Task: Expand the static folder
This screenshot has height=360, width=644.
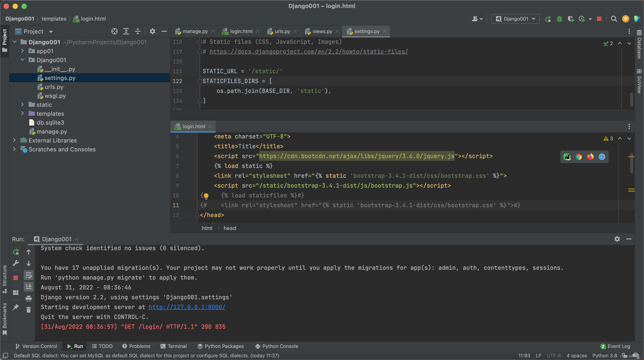Action: coord(23,105)
